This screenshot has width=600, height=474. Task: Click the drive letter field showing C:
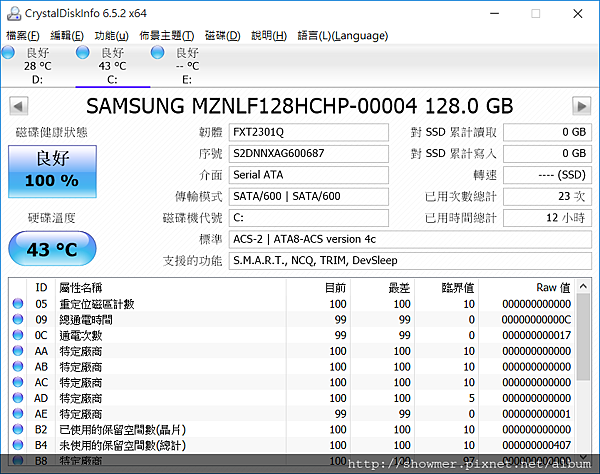309,218
